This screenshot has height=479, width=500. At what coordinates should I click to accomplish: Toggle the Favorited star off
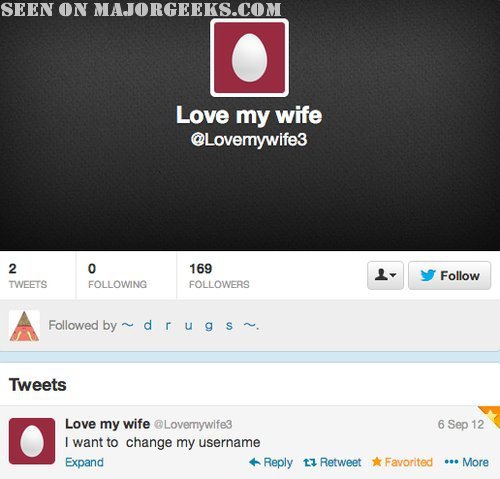(x=402, y=462)
